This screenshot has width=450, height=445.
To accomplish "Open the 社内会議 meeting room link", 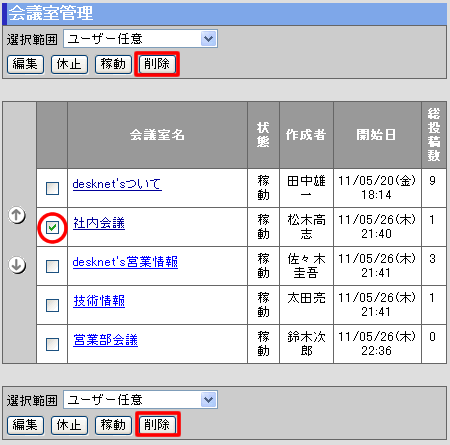I will pos(99,223).
